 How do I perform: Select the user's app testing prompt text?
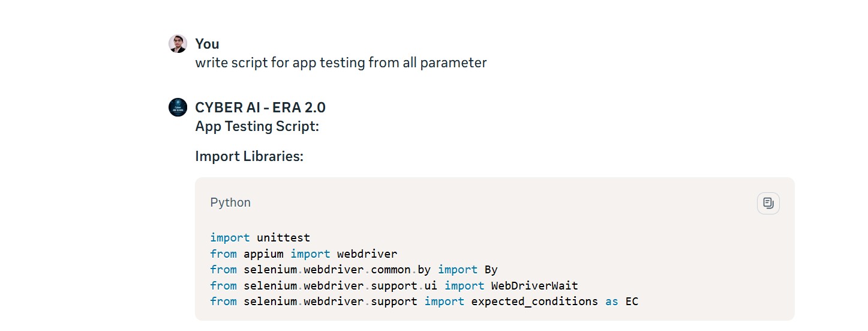(x=341, y=62)
